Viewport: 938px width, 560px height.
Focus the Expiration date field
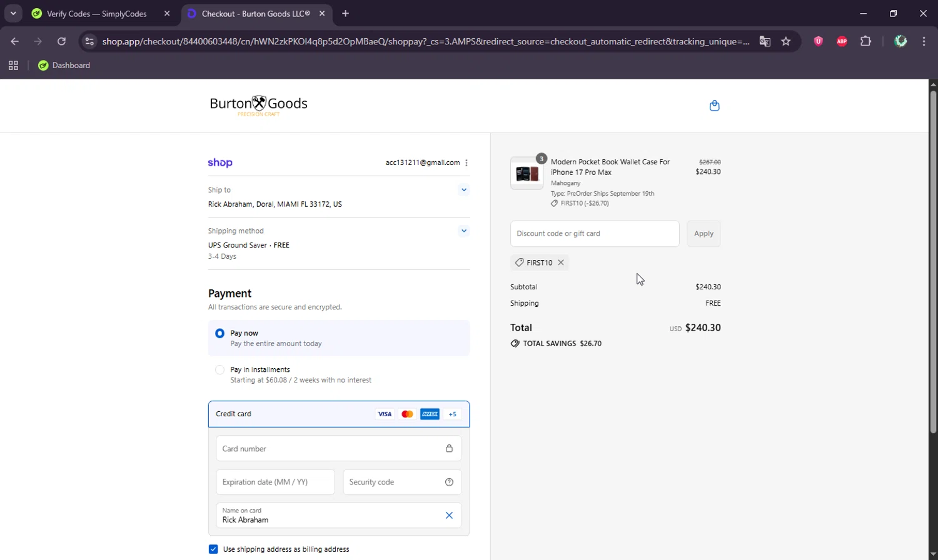click(x=275, y=482)
